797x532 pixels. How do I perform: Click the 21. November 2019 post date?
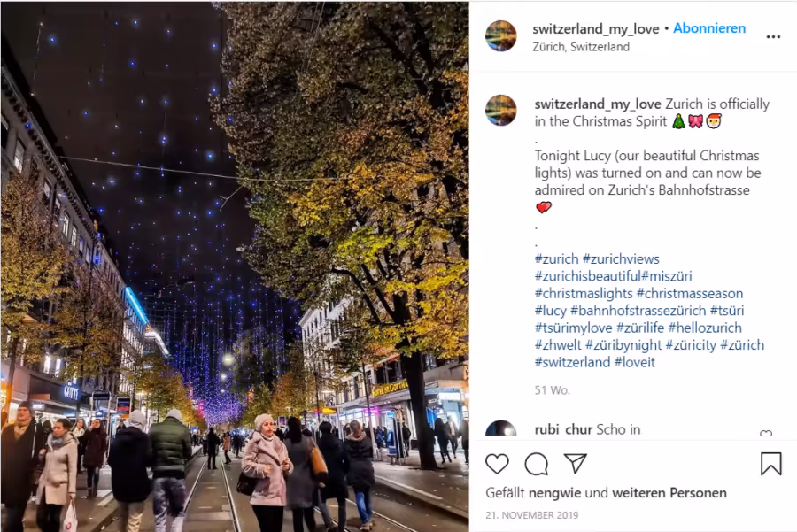(531, 515)
